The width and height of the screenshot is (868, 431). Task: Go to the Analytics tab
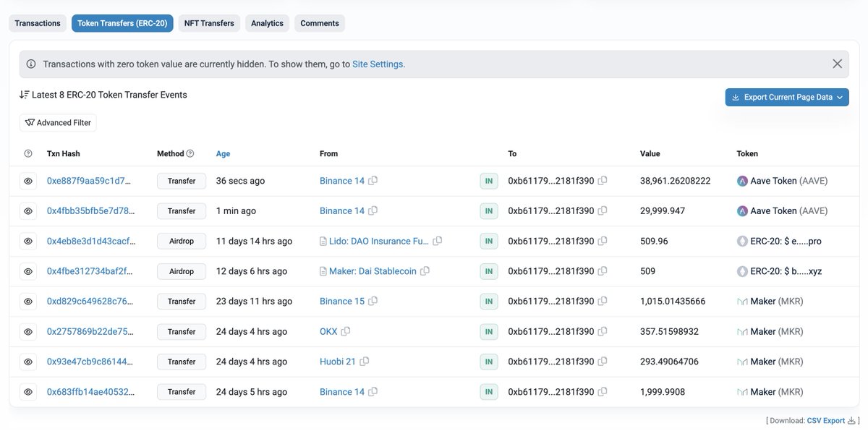267,23
